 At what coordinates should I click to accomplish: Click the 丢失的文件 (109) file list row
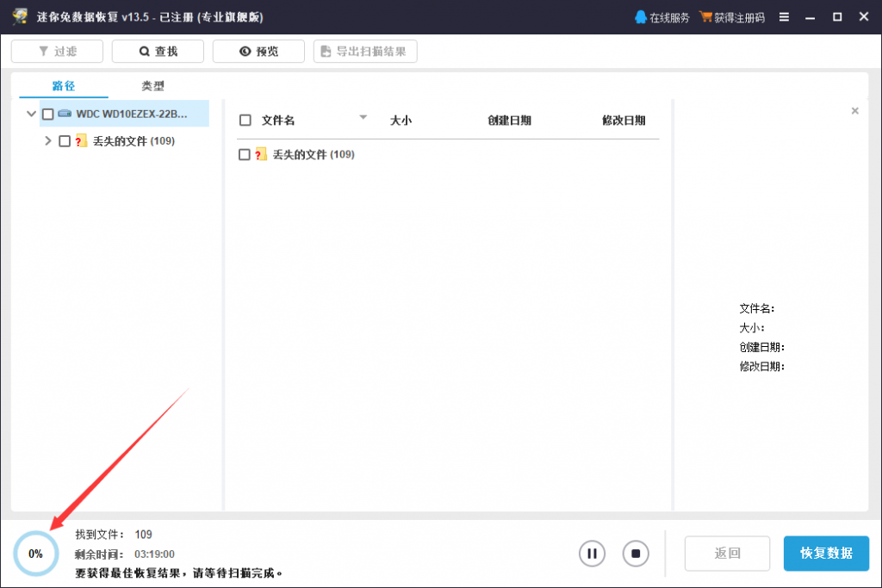pyautogui.click(x=448, y=155)
